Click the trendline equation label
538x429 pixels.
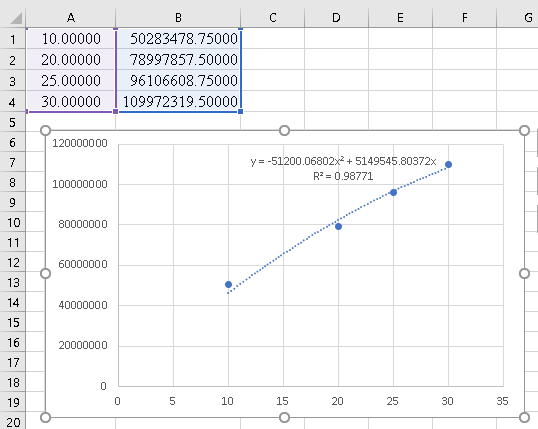coord(343,161)
